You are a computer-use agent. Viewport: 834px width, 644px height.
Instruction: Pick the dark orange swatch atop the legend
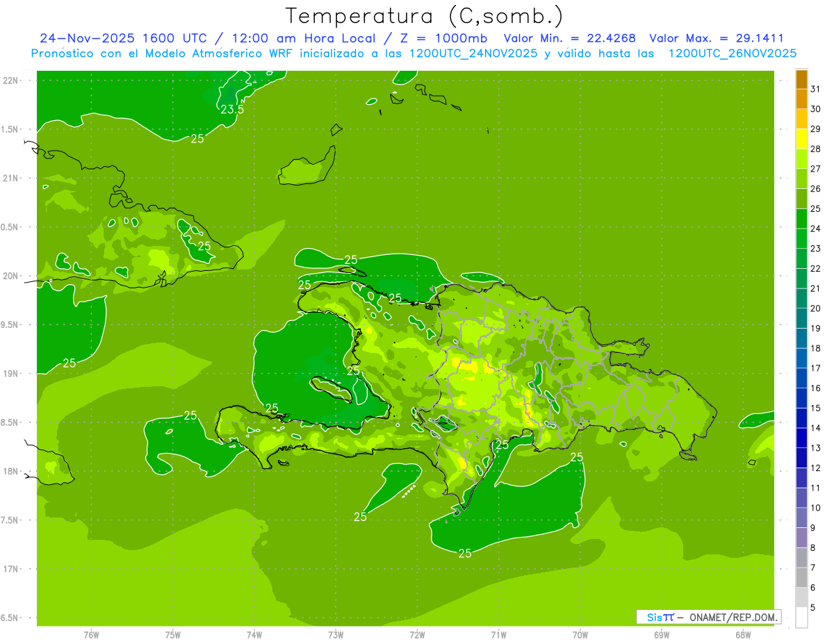tap(801, 79)
